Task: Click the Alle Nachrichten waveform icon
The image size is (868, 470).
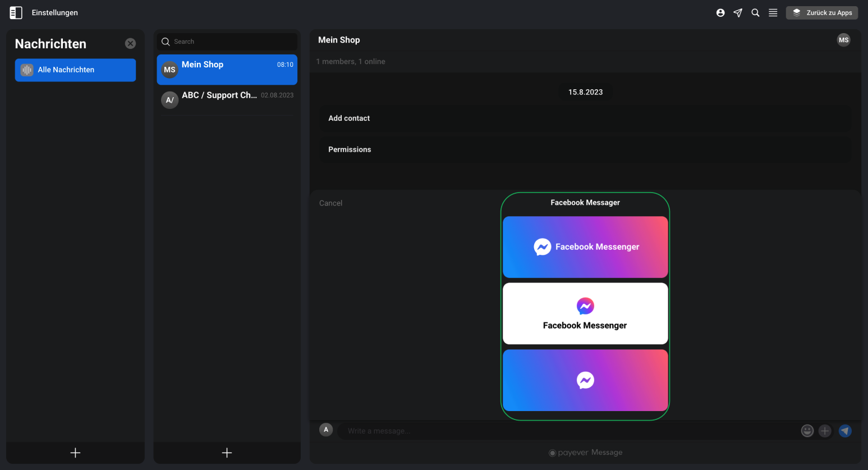Action: click(x=27, y=70)
